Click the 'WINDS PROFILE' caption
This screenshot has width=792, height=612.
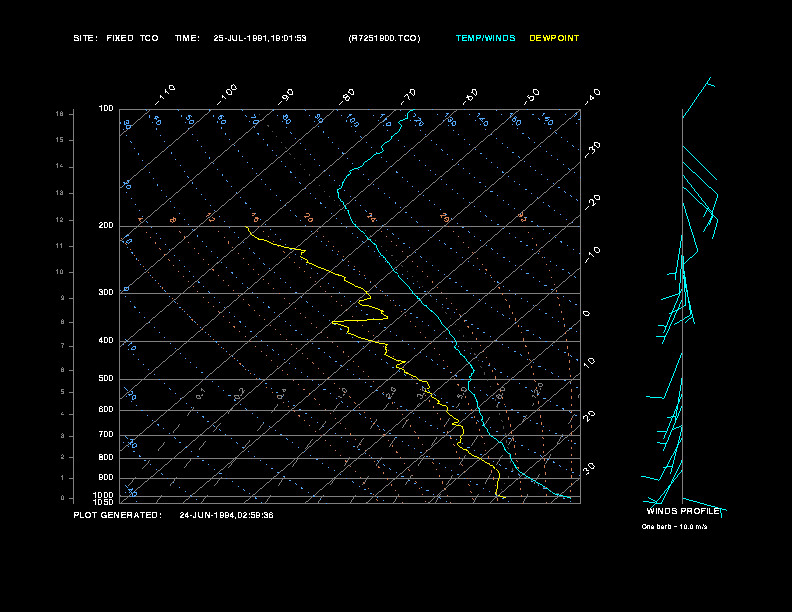(683, 511)
